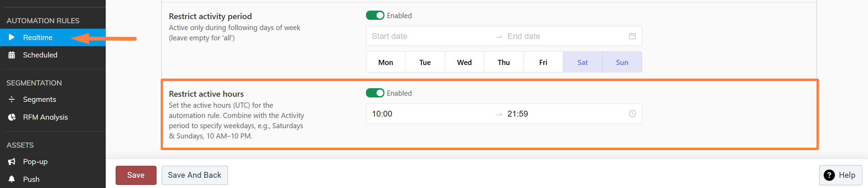
Task: Click the Realtime play icon in sidebar
Action: tap(12, 37)
